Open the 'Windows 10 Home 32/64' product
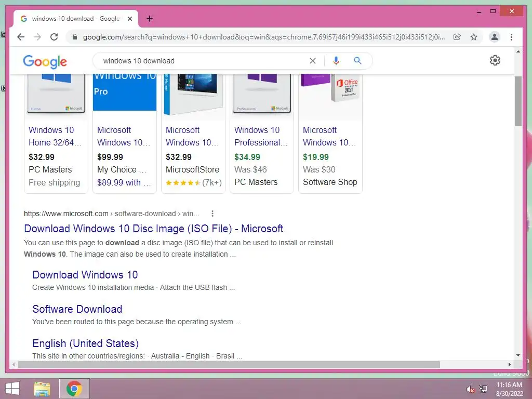The width and height of the screenshot is (532, 399). pos(55,136)
